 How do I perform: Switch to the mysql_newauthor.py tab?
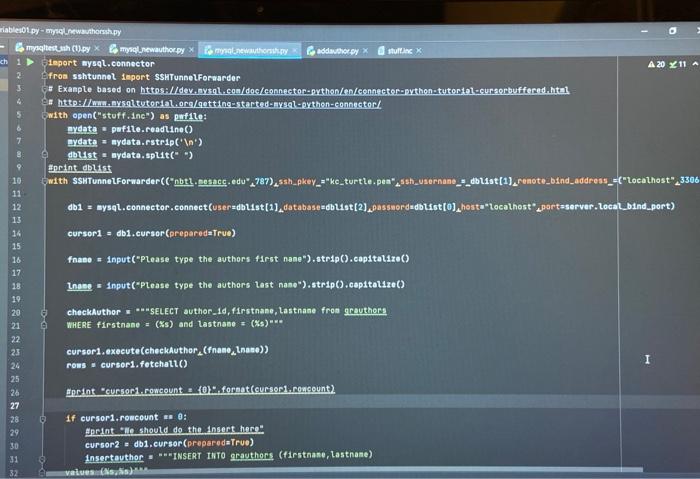(152, 50)
